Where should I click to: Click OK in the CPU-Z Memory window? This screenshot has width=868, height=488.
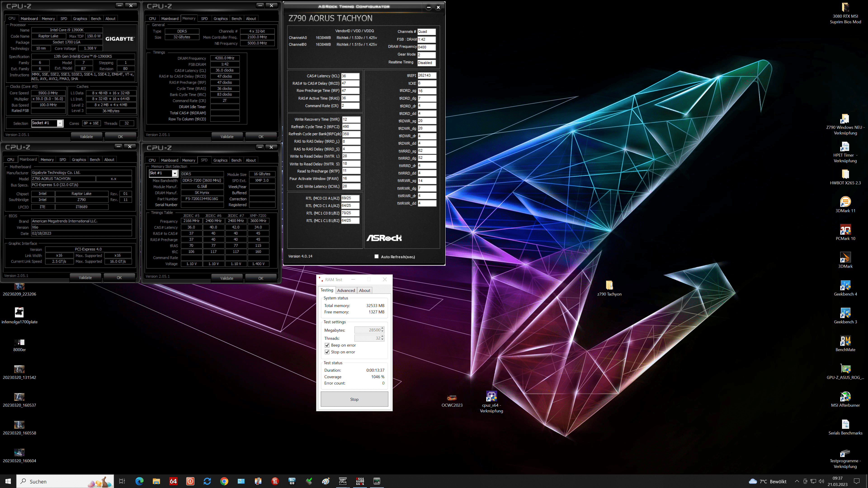click(261, 136)
